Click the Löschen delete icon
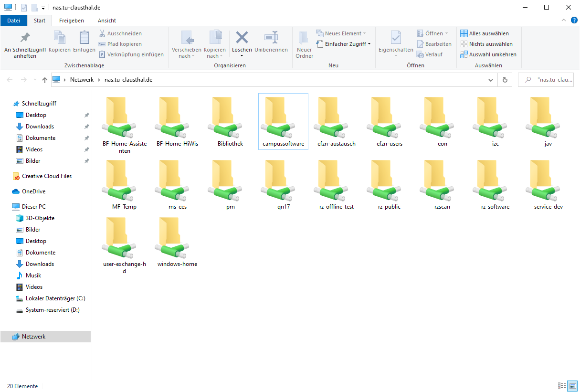 click(242, 38)
